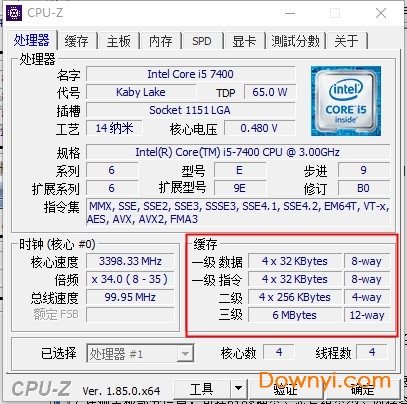Click the 核心速度 value field
Screen dimensions: 407x404
tap(130, 261)
